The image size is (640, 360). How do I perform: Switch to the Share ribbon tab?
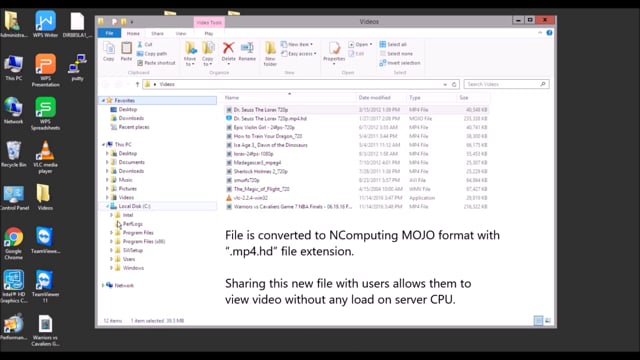[158, 33]
